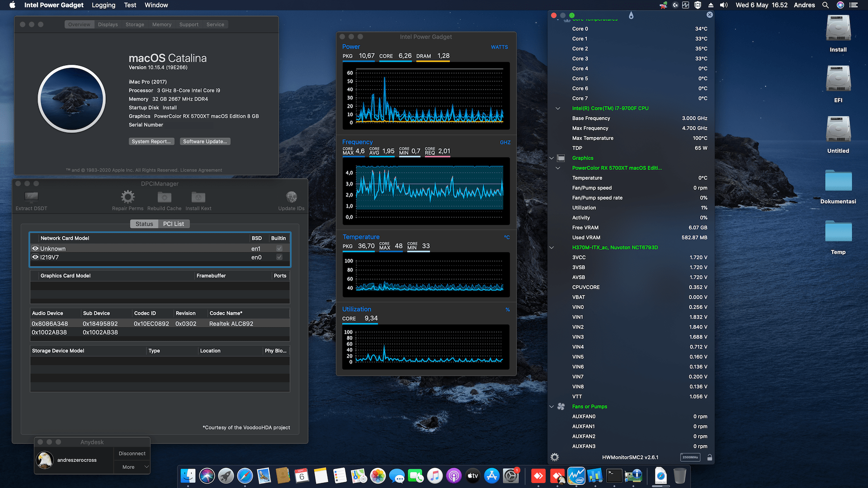Click the Extract DSDT icon in DPCIManager
868x488 pixels.
(x=31, y=197)
